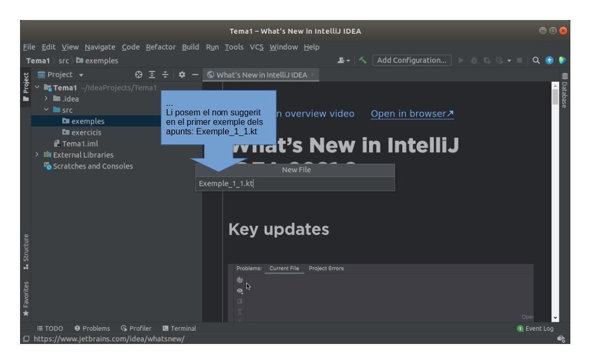The height and width of the screenshot is (364, 592).
Task: Open the Refactor menu
Action: (161, 47)
